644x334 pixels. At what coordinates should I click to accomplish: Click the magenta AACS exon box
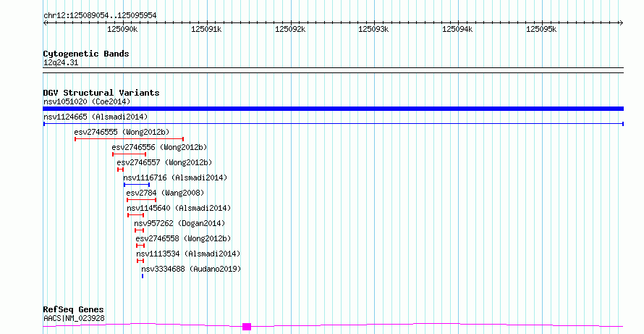[247, 327]
